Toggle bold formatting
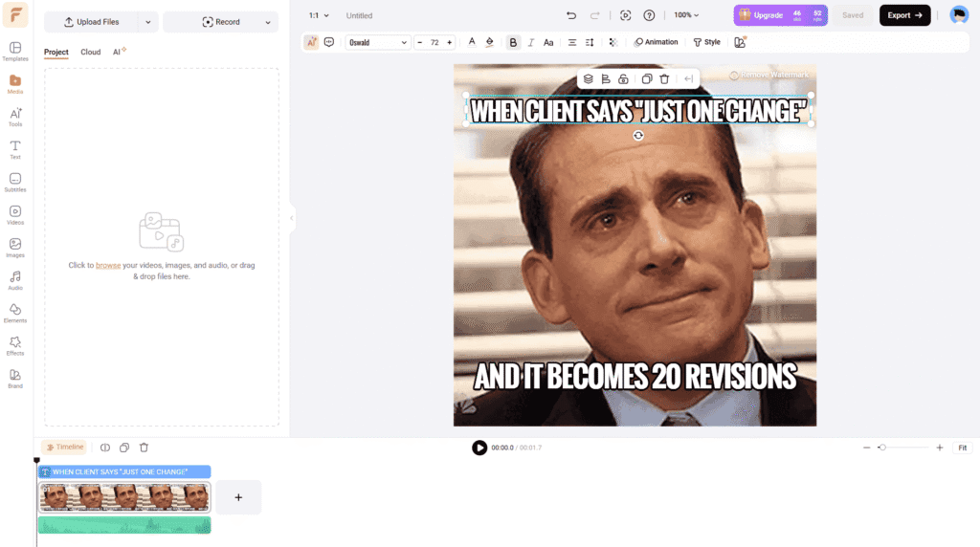 [513, 42]
